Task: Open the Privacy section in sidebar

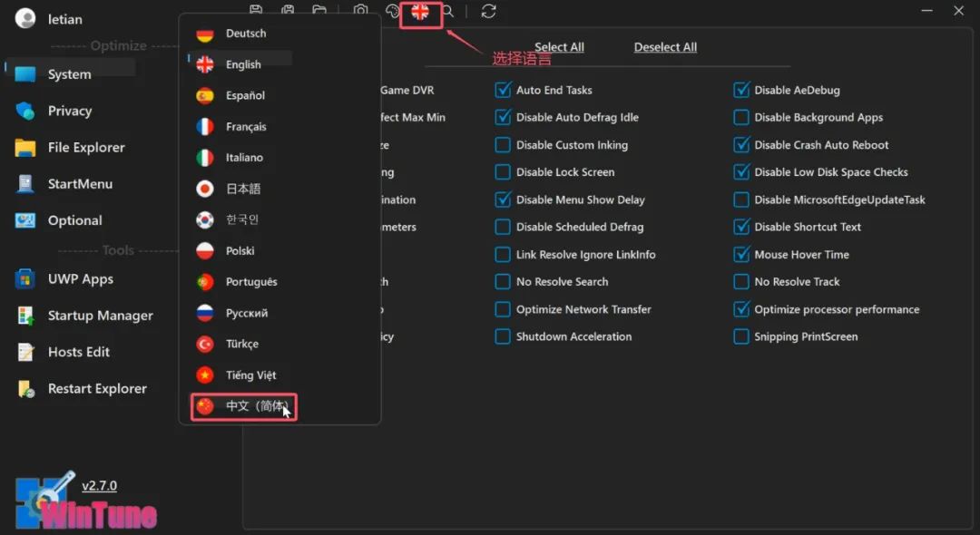Action: coord(69,111)
